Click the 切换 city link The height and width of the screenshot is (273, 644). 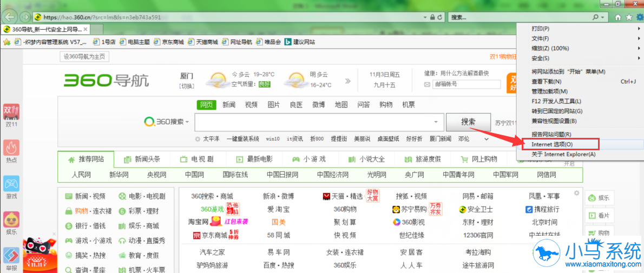point(187,86)
